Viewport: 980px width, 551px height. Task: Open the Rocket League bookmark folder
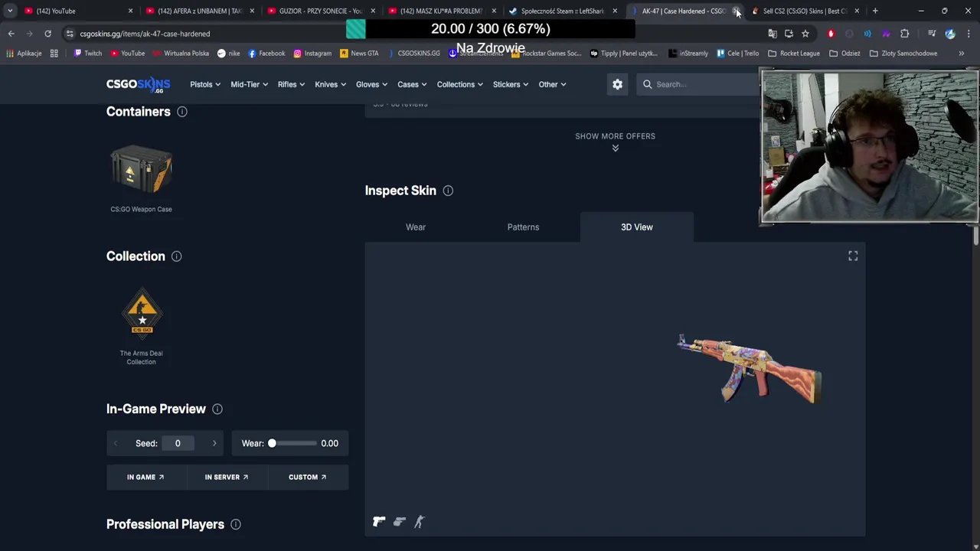tap(794, 54)
